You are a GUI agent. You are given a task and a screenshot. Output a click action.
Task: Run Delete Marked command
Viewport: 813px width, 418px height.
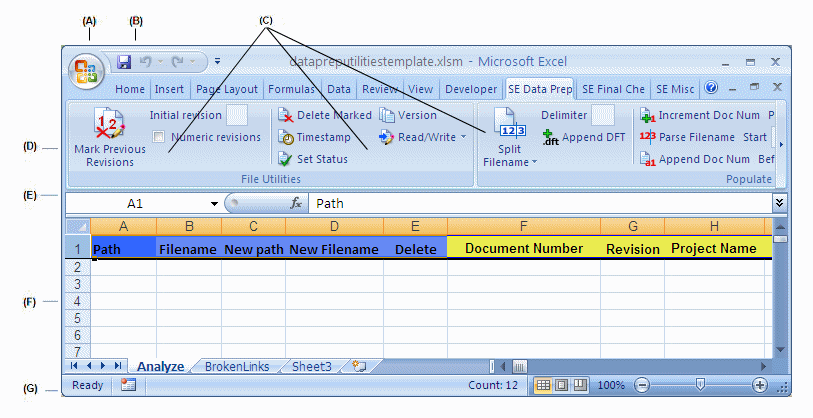(x=325, y=115)
